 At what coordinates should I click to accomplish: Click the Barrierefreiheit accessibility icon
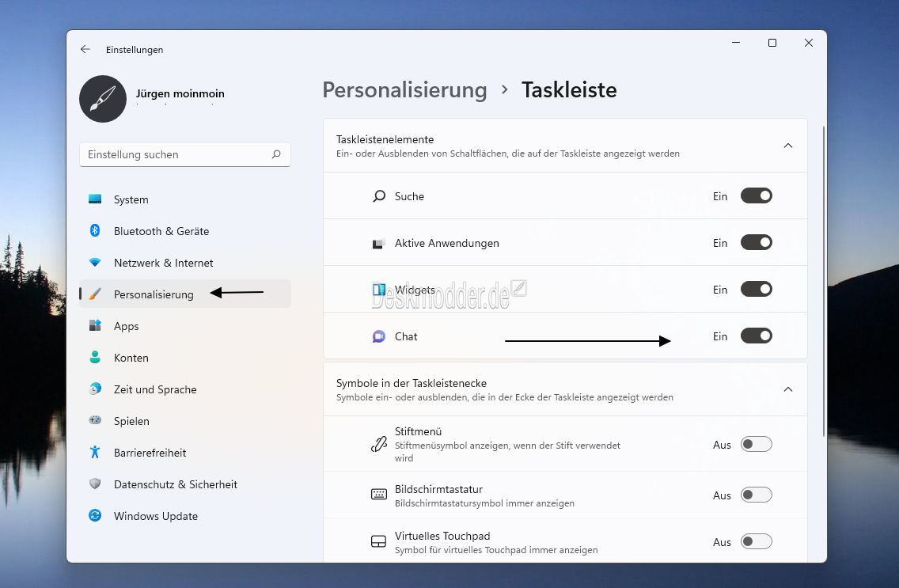(95, 452)
